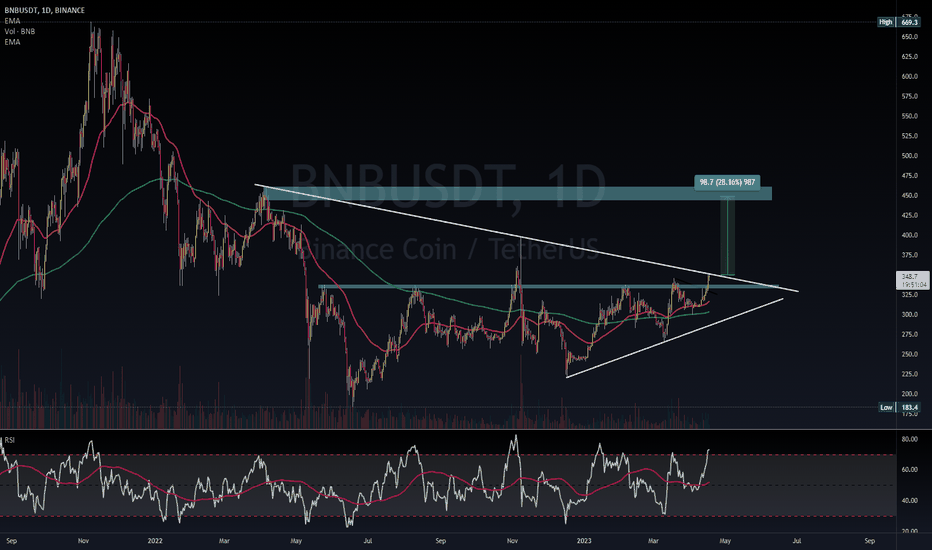This screenshot has height=550, width=932.
Task: Select the 98.7 (28.16%) 987 measurement label
Action: pyautogui.click(x=727, y=182)
